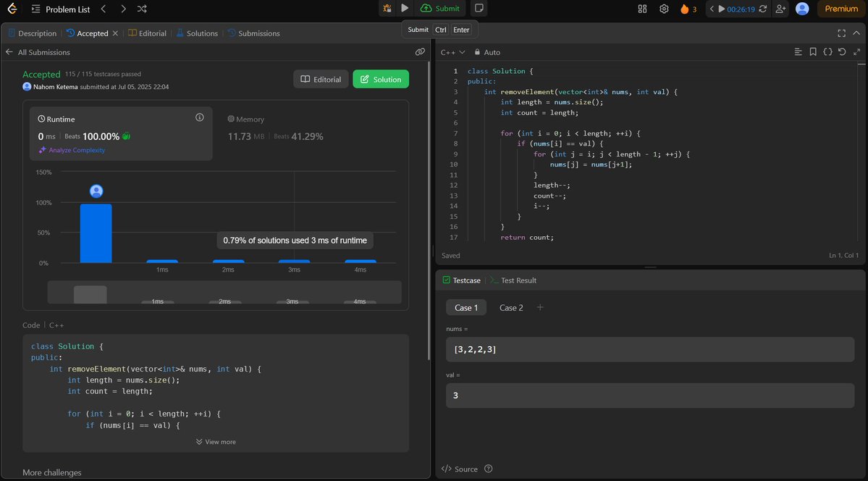Select the Testcase tab
The image size is (868, 481).
(462, 280)
